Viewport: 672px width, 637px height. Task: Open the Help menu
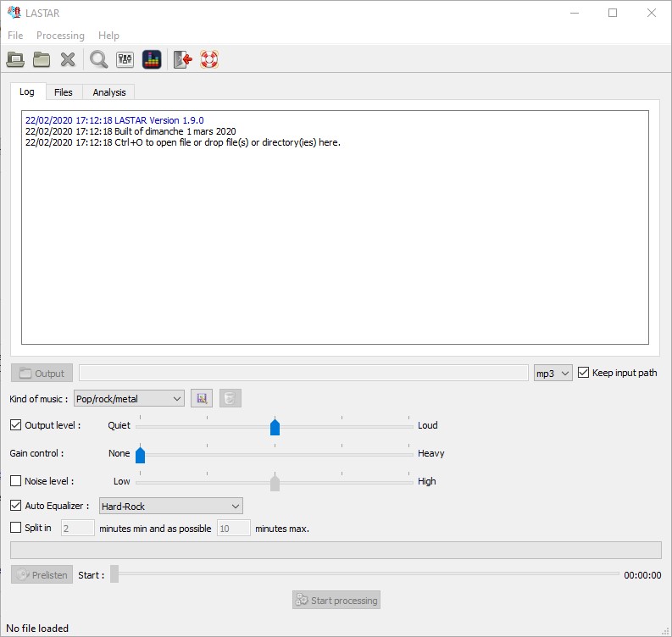(108, 36)
